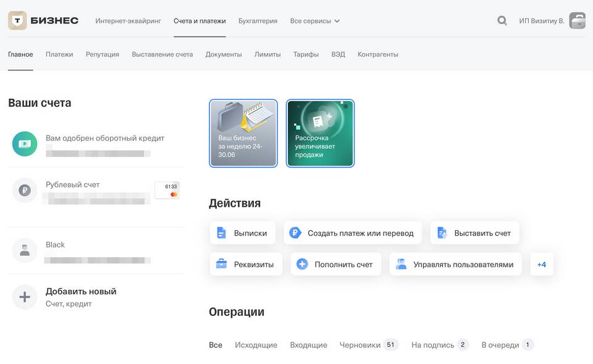593x364 pixels.
Task: Show На подпись operations filter
Action: 432,345
